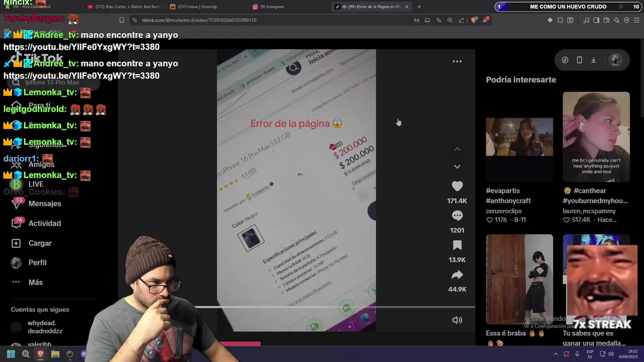644x362 pixels.
Task: Click the ESP language indicator in tray
Action: (x=590, y=354)
